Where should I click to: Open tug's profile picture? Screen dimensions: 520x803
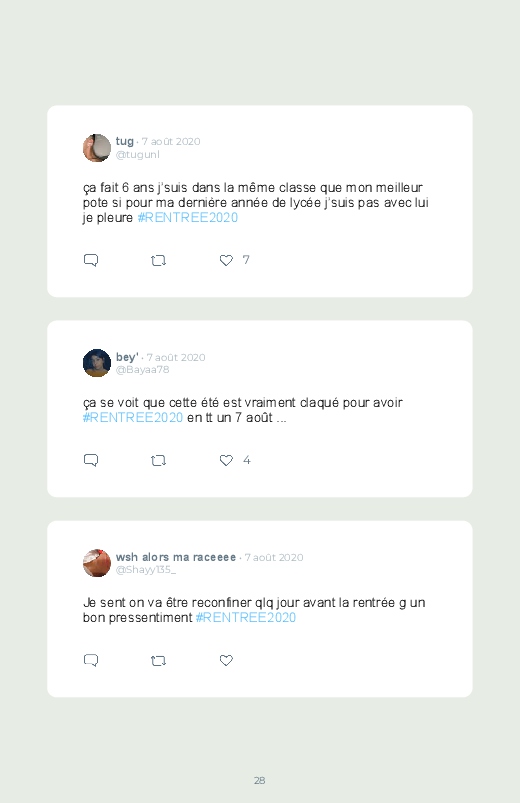click(x=97, y=148)
